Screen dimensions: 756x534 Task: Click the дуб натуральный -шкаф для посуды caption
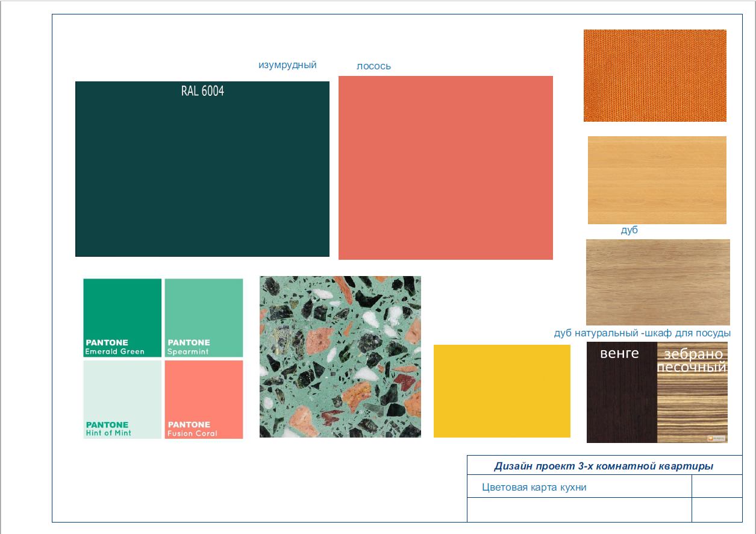point(642,333)
